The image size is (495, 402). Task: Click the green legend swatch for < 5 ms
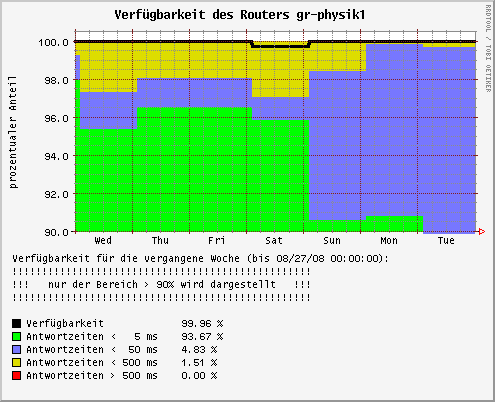[x=17, y=336]
